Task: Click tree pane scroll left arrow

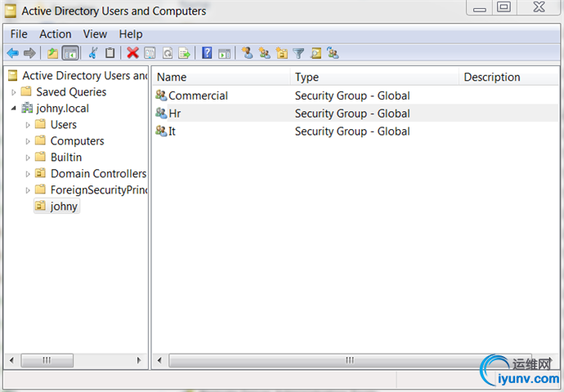Action: (x=12, y=360)
